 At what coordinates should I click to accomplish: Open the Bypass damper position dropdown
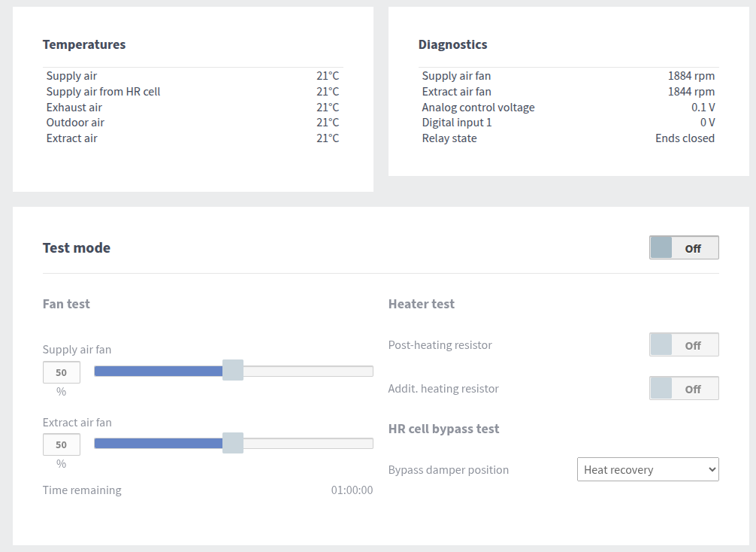tap(648, 470)
